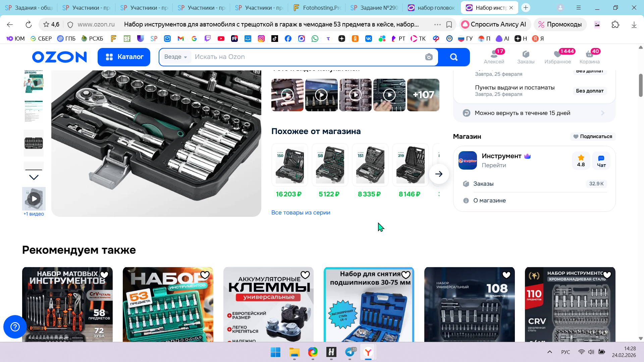Open the help question mark bubble
The width and height of the screenshot is (644, 362).
15,326
